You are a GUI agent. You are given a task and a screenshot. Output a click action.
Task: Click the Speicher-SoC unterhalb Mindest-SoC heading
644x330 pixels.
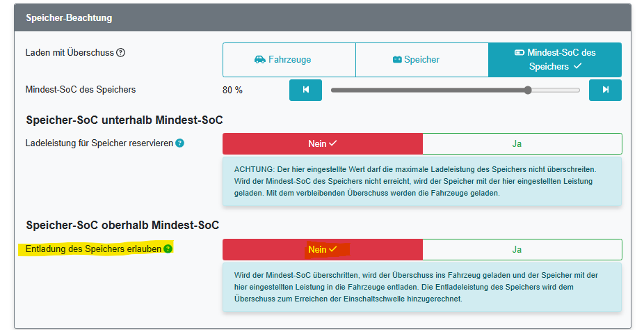click(124, 120)
